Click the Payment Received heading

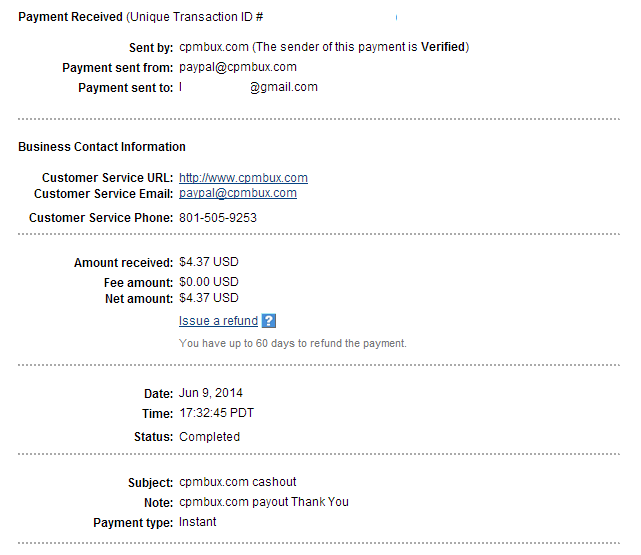click(70, 17)
